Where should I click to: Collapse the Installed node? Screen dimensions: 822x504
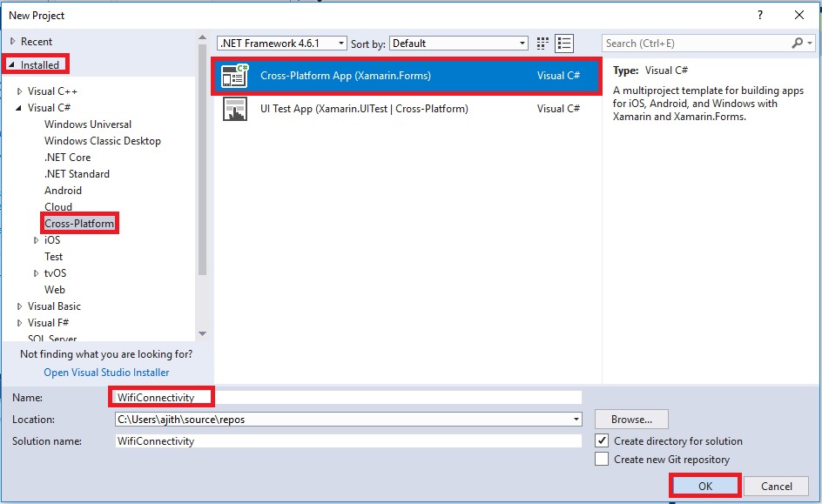(x=11, y=65)
